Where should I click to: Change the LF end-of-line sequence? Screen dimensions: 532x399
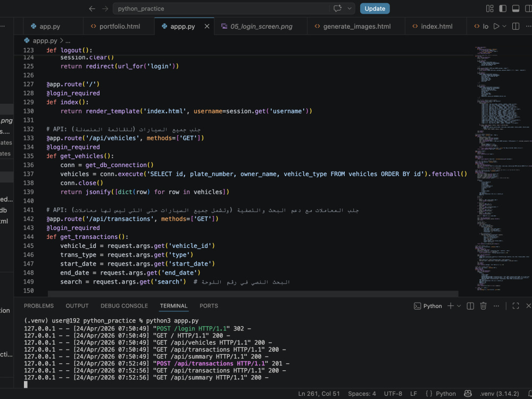(413, 394)
